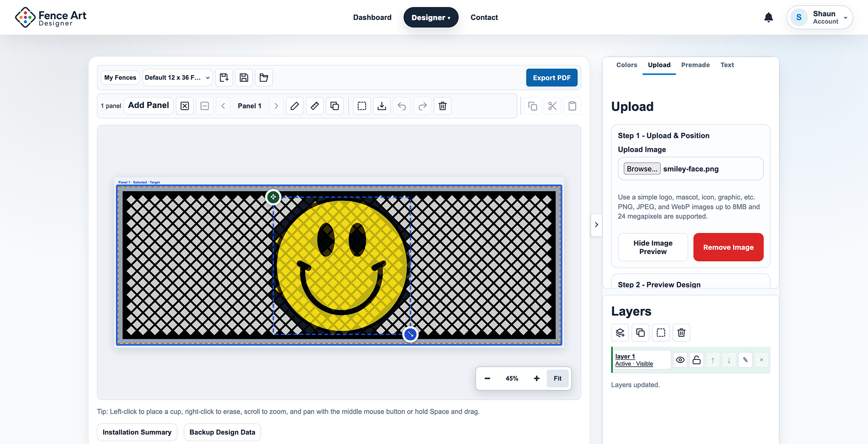868x444 pixels.
Task: Click Browse... to choose an image file
Action: point(642,169)
